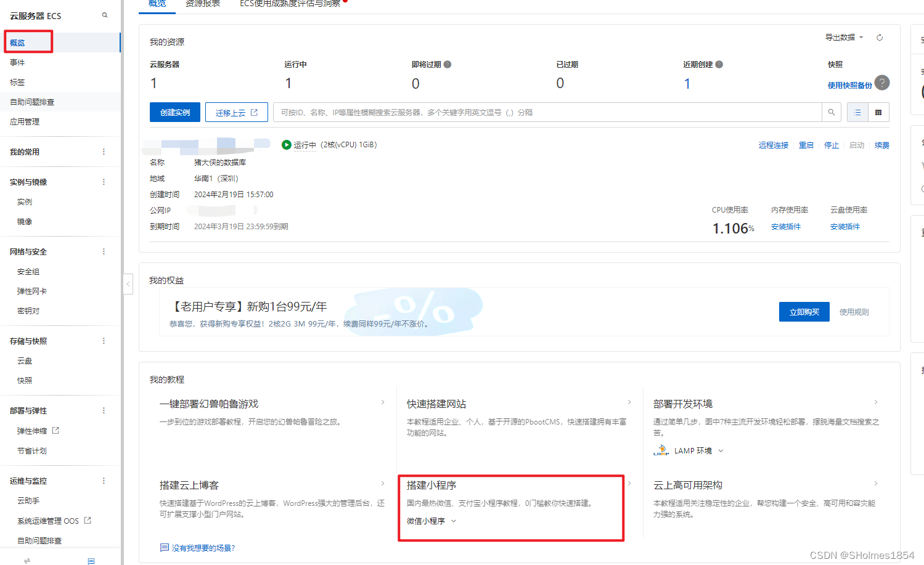Viewport: 924px width, 565px height.
Task: Click the instance name 猪大侠的数据库
Action: 220,162
